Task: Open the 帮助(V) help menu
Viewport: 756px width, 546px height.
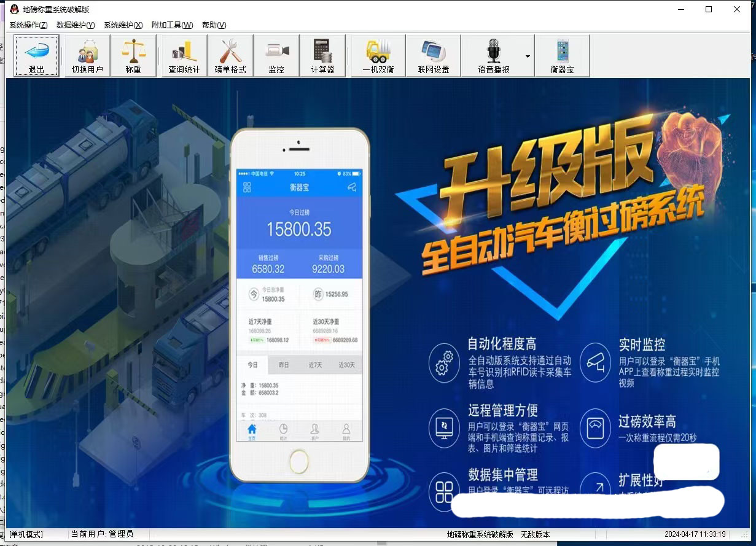Action: [214, 25]
